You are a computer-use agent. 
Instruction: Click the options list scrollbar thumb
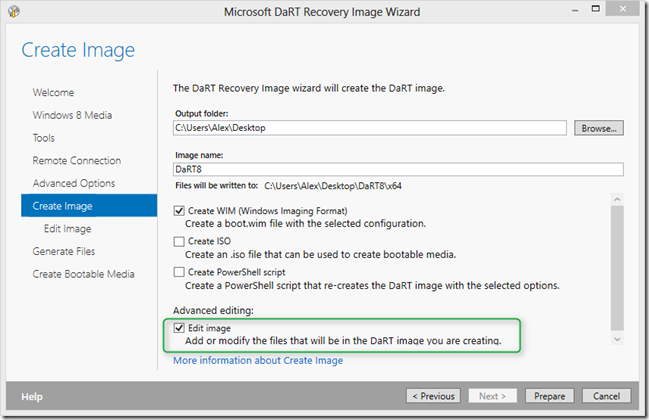coord(617,268)
